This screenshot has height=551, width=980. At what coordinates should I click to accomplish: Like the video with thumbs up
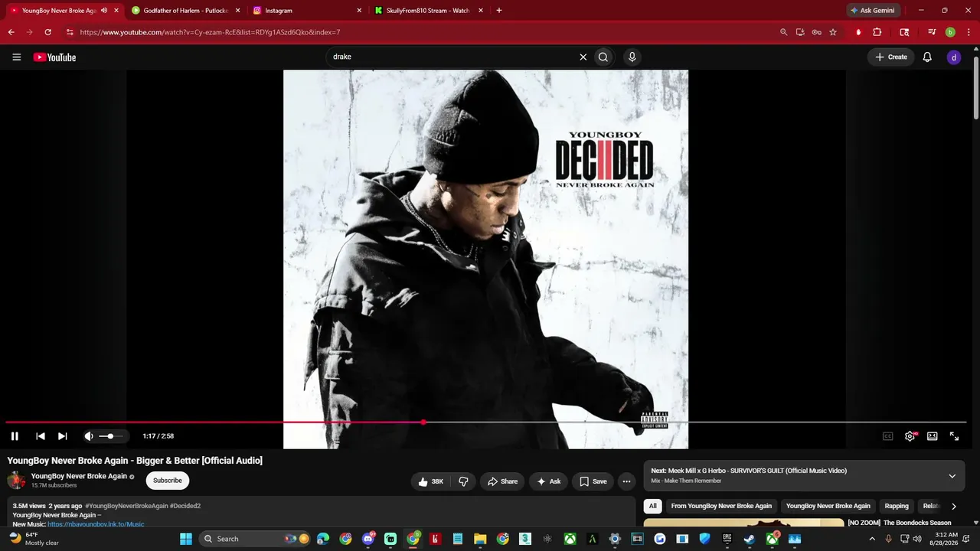[x=431, y=481]
